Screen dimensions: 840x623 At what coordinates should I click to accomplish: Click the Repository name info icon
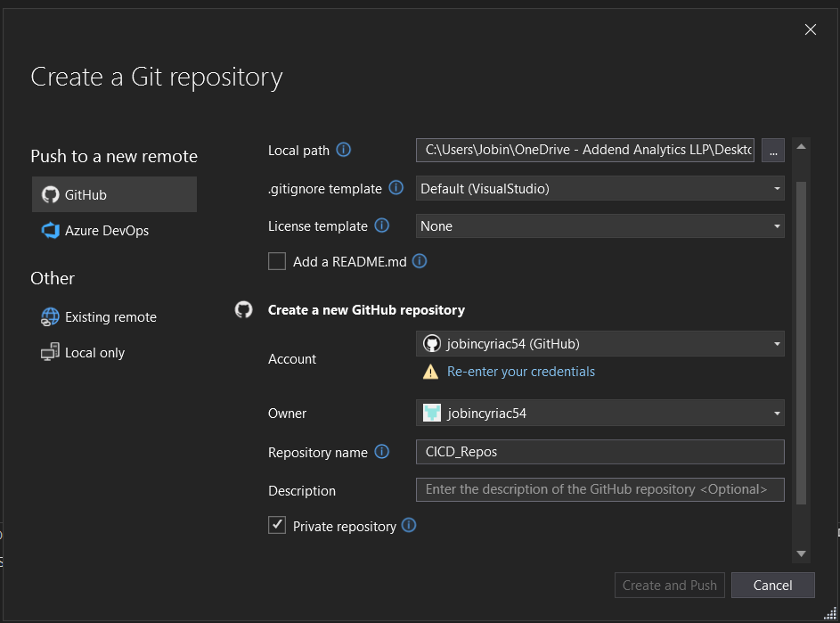point(382,452)
